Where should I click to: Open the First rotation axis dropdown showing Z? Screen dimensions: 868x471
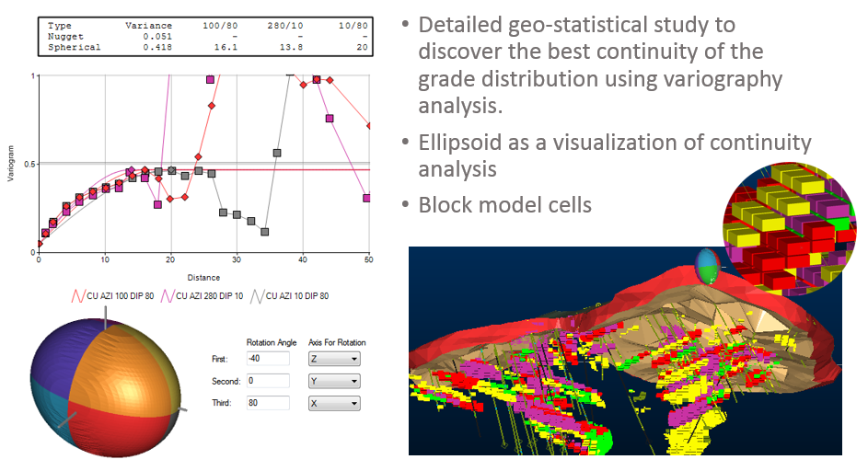334,359
